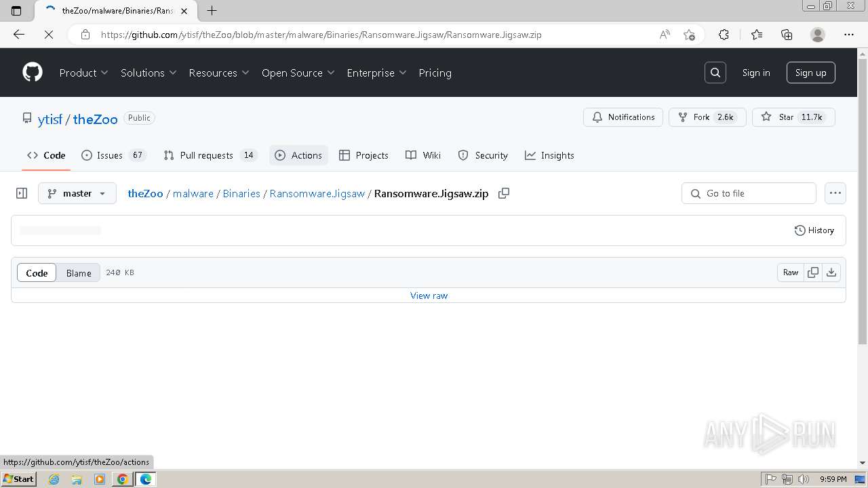This screenshot has width=868, height=488.
Task: Click the Notifications button
Action: tap(623, 117)
